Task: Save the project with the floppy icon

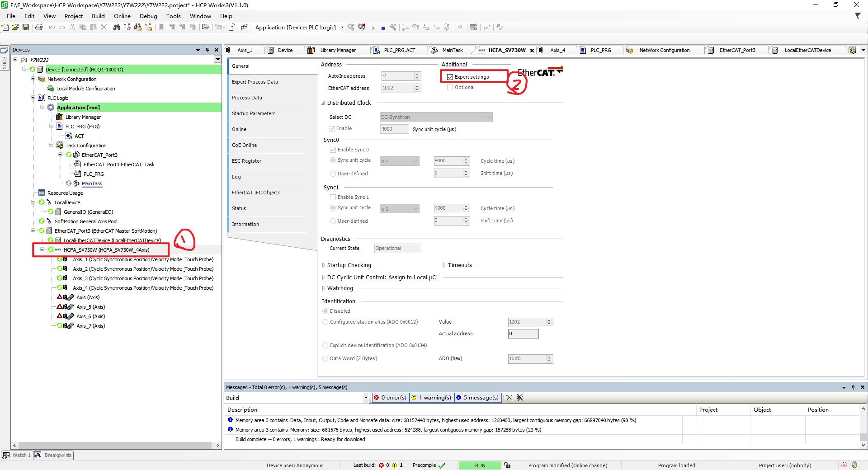Action: (x=26, y=27)
